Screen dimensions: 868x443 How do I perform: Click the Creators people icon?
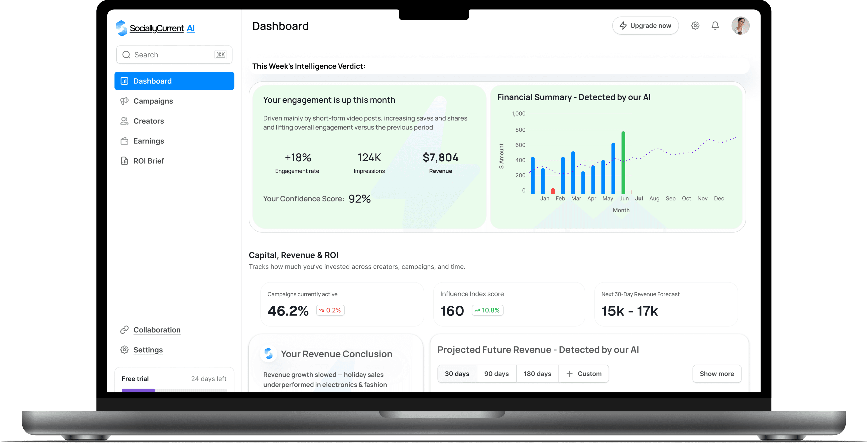coord(125,121)
